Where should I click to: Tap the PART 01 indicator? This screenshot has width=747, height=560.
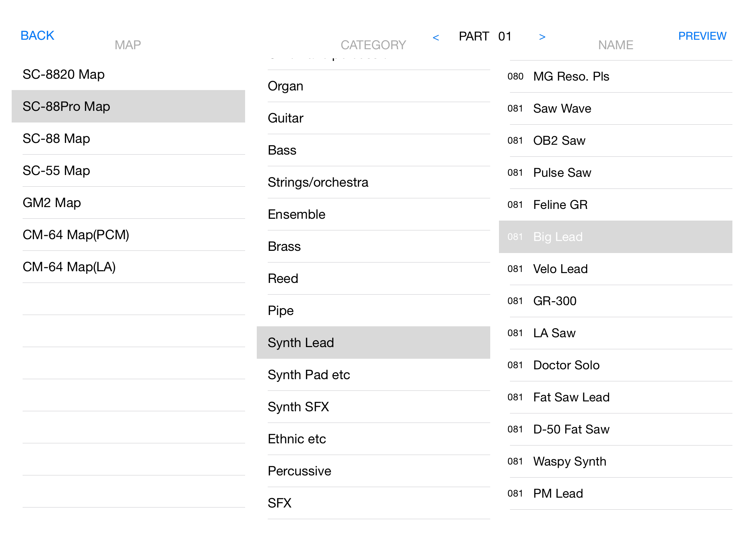(485, 36)
